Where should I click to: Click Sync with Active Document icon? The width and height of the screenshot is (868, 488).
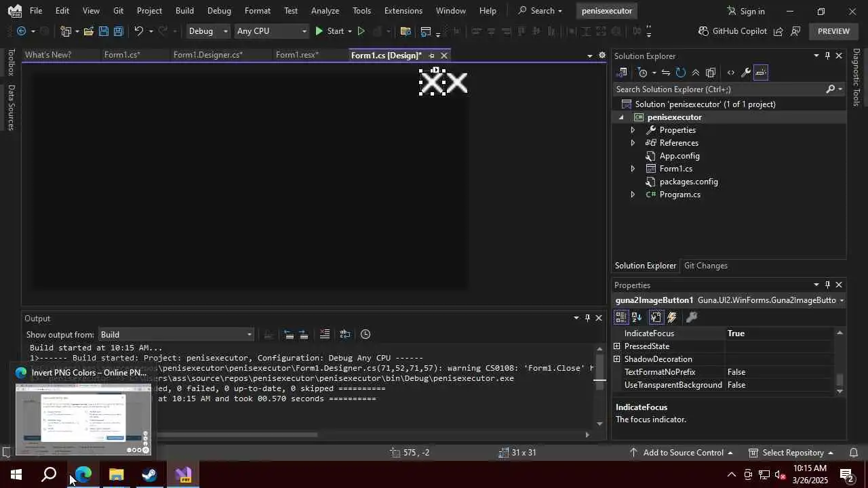click(666, 73)
